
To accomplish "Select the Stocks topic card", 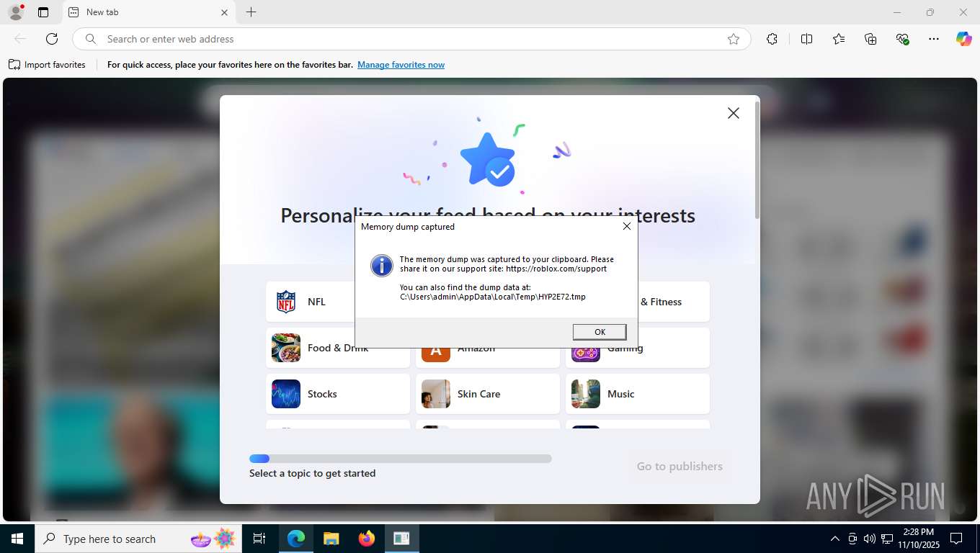I will coord(338,394).
